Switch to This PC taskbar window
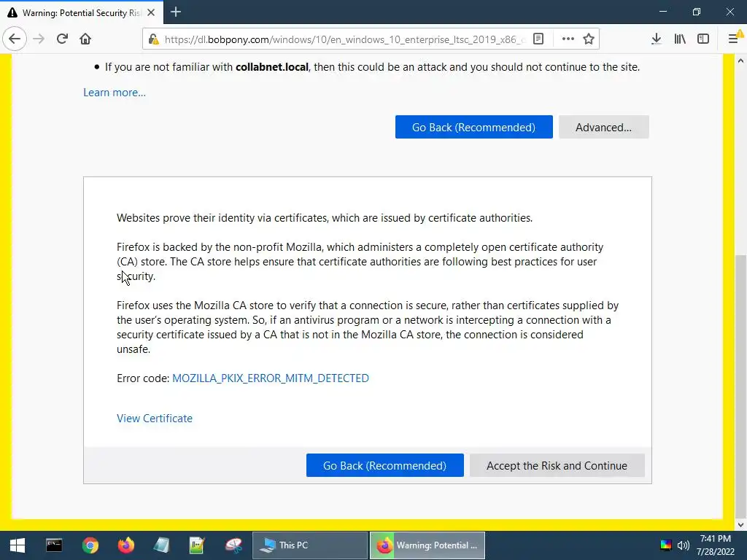This screenshot has width=747, height=560. pyautogui.click(x=309, y=545)
